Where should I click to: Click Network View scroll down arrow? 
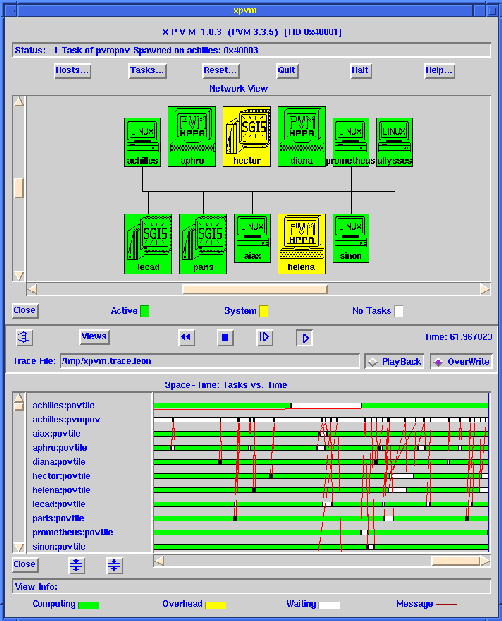19,275
